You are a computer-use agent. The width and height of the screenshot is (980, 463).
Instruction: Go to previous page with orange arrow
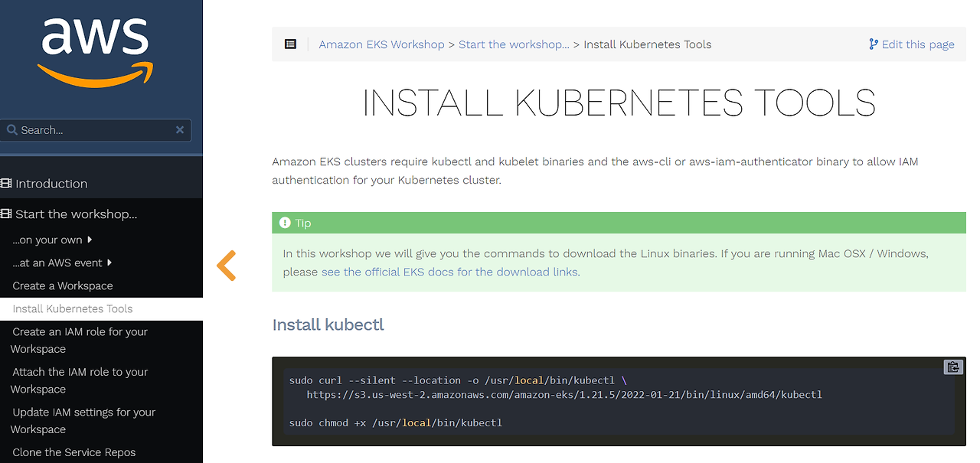[226, 266]
